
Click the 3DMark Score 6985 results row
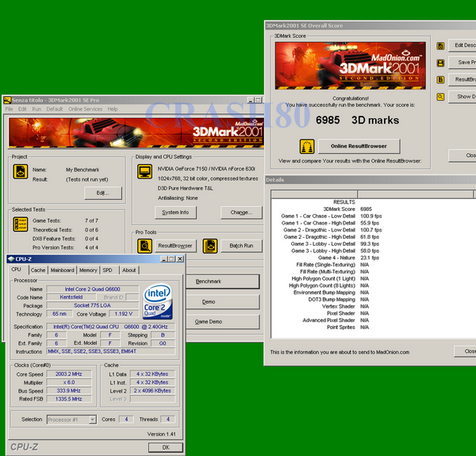(347, 209)
